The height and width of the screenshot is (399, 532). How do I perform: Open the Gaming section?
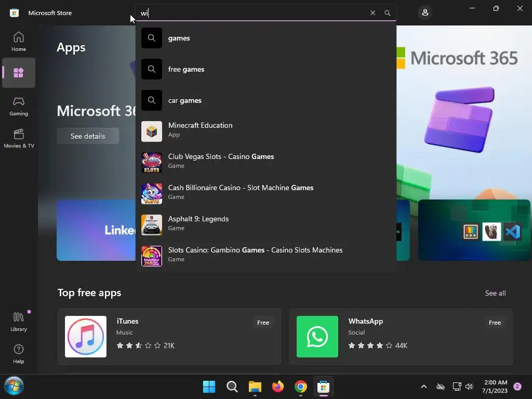[19, 106]
